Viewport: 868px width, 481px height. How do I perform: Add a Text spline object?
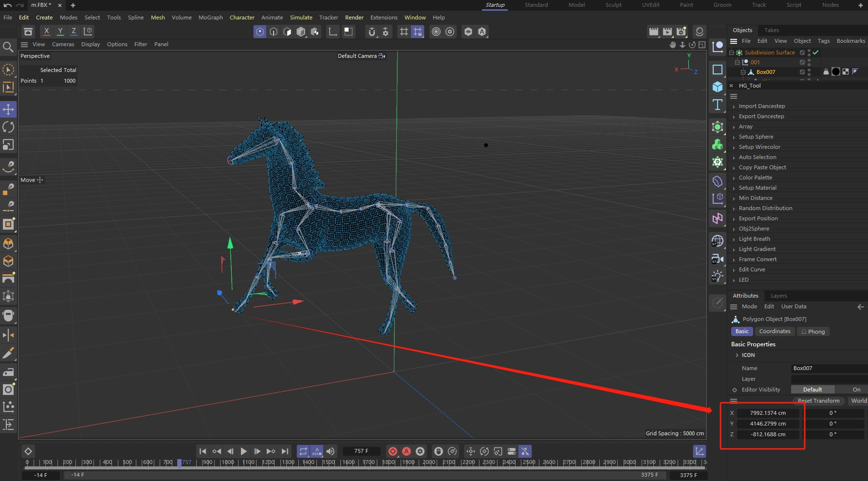tap(718, 105)
